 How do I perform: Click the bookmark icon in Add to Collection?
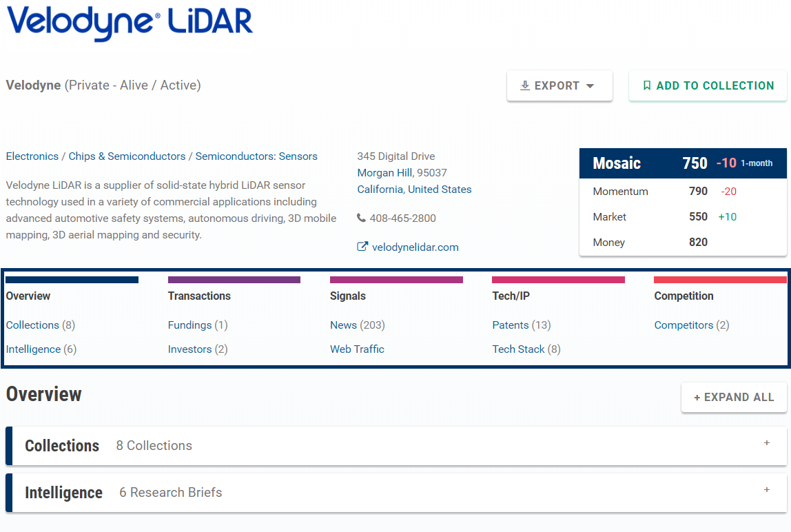pos(647,86)
